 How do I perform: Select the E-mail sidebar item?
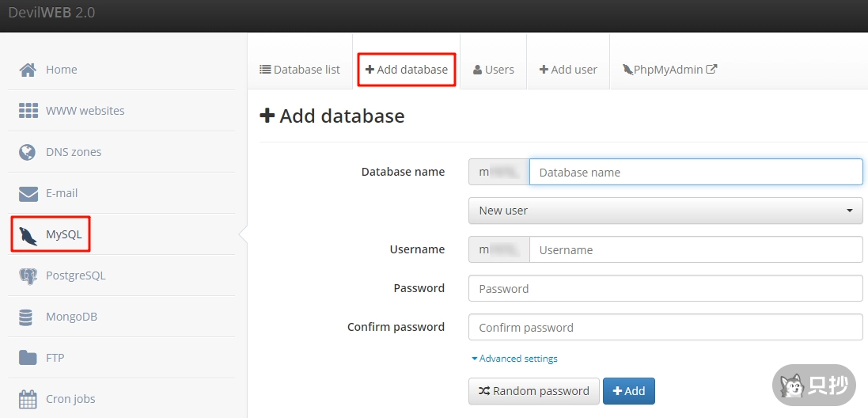click(x=121, y=193)
